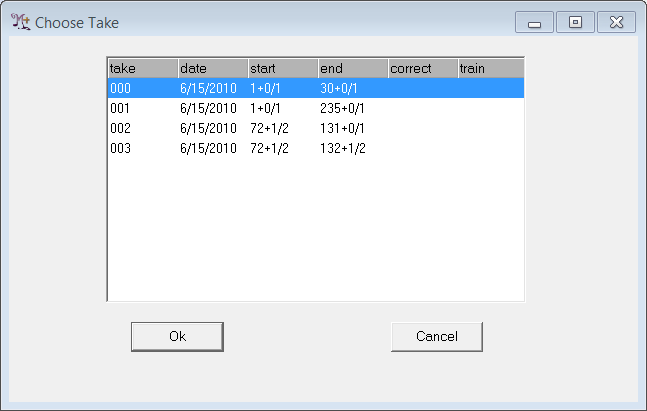The image size is (647, 411).
Task: Click end value 131+0/1
Action: click(x=342, y=128)
